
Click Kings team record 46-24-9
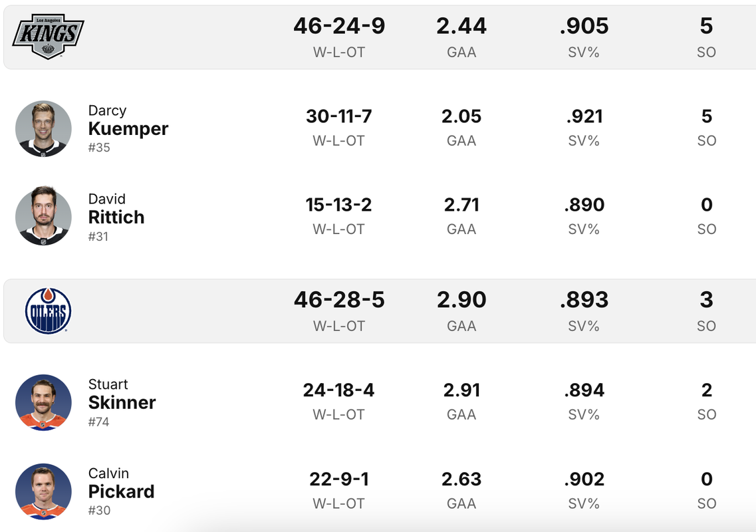(339, 26)
